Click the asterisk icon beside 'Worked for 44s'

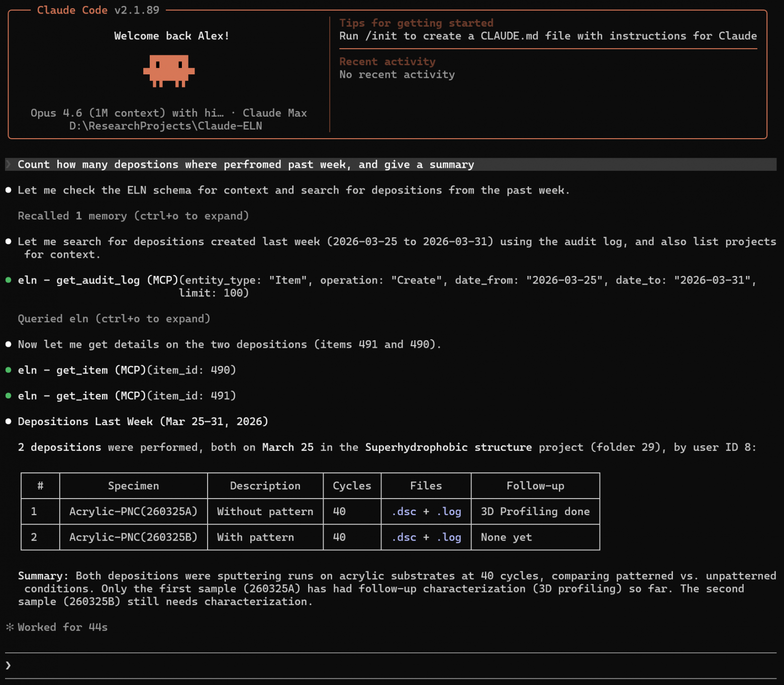10,627
